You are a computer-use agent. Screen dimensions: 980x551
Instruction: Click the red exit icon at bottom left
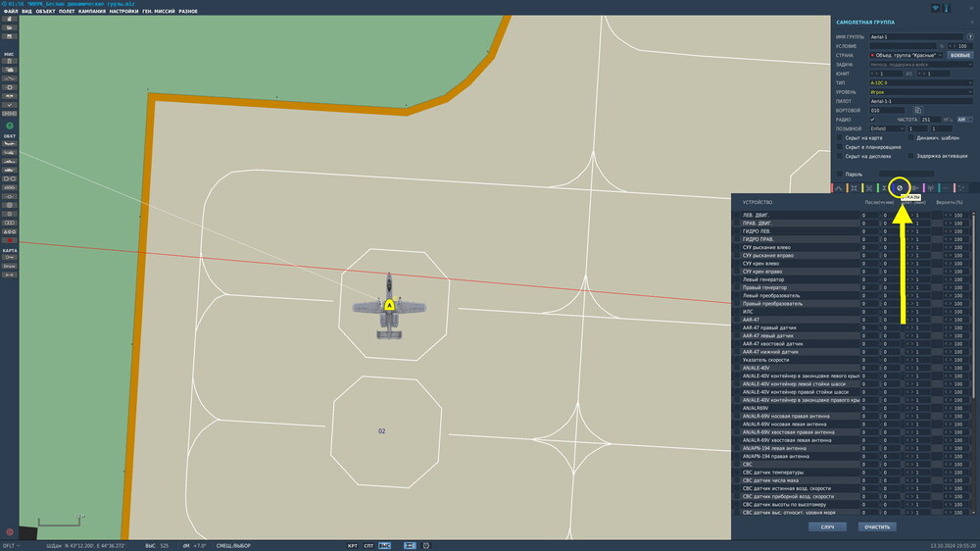click(10, 532)
